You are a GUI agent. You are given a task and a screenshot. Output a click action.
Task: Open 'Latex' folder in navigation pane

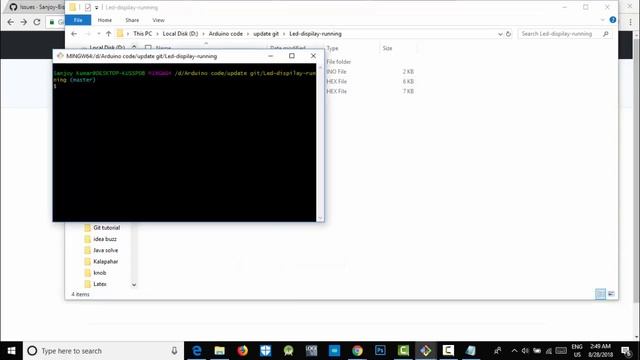[100, 284]
